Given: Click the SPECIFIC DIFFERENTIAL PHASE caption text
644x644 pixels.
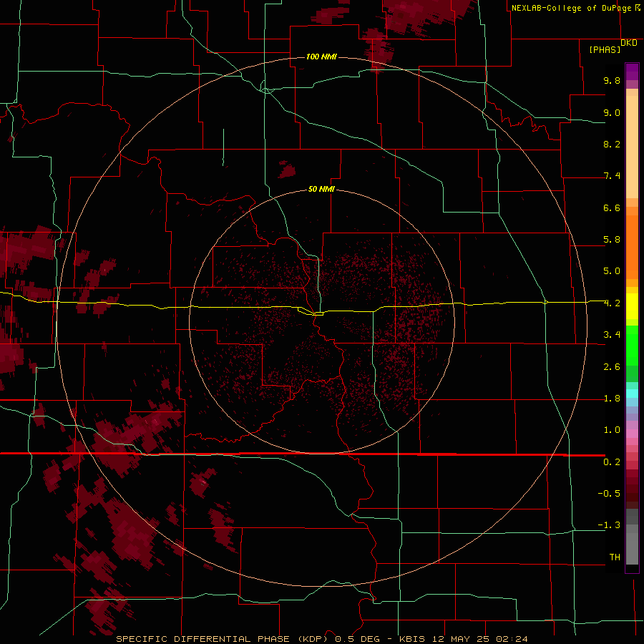Looking at the screenshot, I should click(203, 639).
